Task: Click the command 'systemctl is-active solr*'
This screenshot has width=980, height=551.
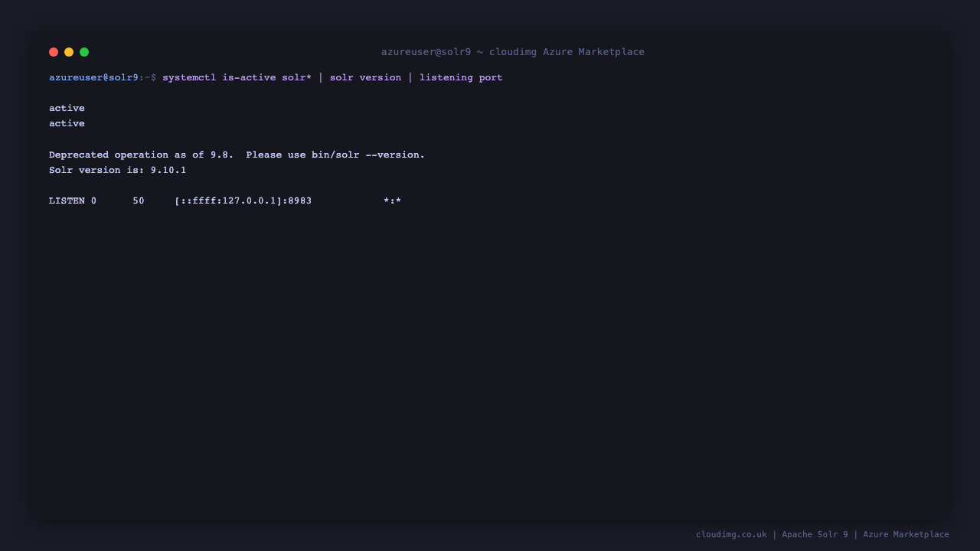Action: 237,77
